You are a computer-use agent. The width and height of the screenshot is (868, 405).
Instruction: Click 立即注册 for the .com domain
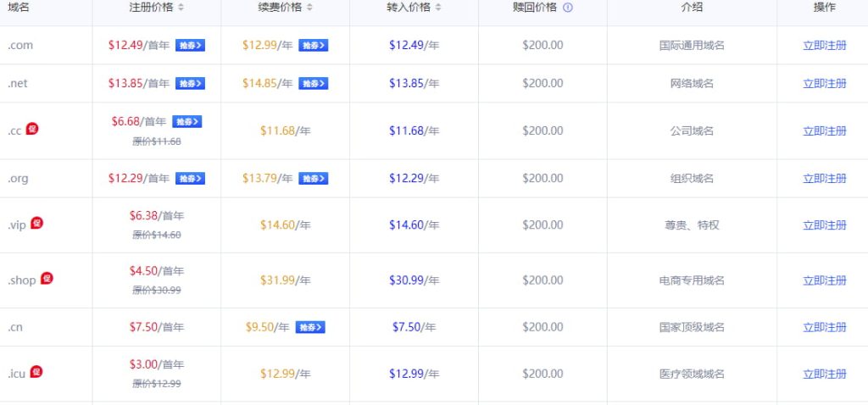[x=824, y=46]
